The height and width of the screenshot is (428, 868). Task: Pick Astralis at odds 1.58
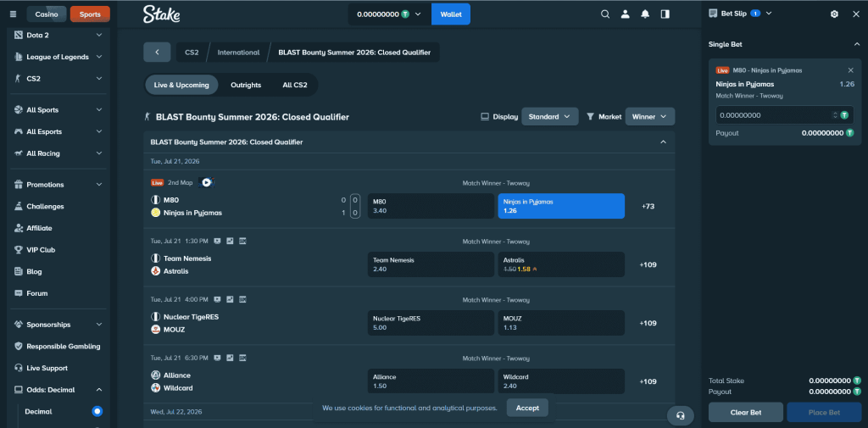pos(561,264)
